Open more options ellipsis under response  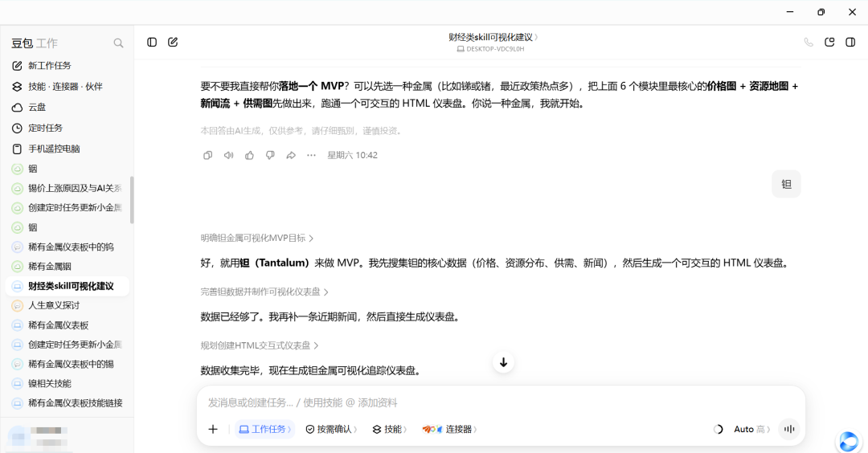(x=311, y=156)
